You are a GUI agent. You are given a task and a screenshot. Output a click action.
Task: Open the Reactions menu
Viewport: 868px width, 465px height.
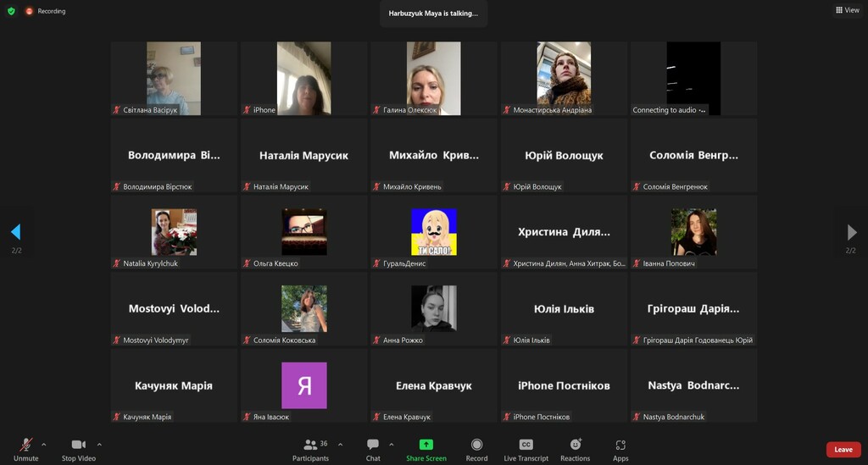[575, 445]
